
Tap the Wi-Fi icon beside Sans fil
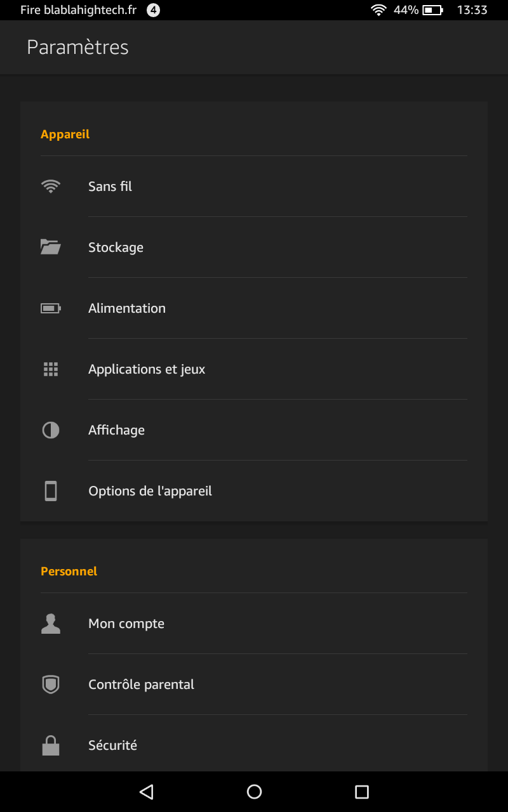click(51, 187)
